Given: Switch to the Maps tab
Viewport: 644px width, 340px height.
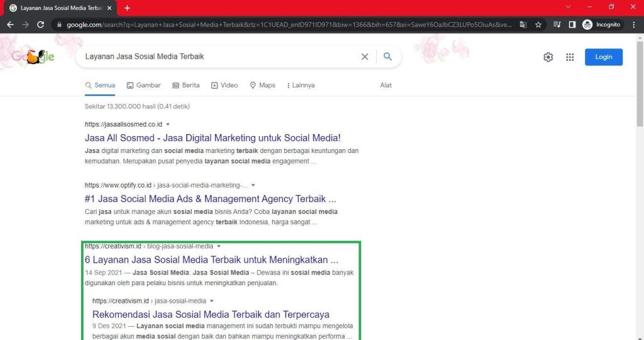Looking at the screenshot, I should (262, 86).
